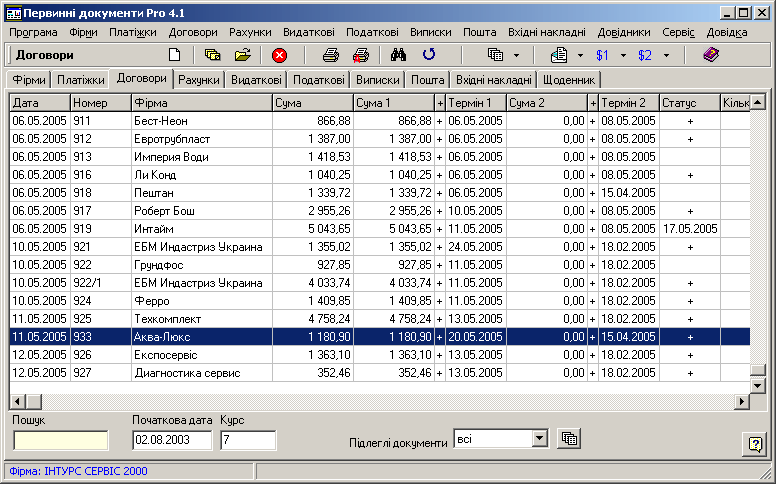The height and width of the screenshot is (484, 776).
Task: Open the purple help book icon
Action: pos(711,54)
